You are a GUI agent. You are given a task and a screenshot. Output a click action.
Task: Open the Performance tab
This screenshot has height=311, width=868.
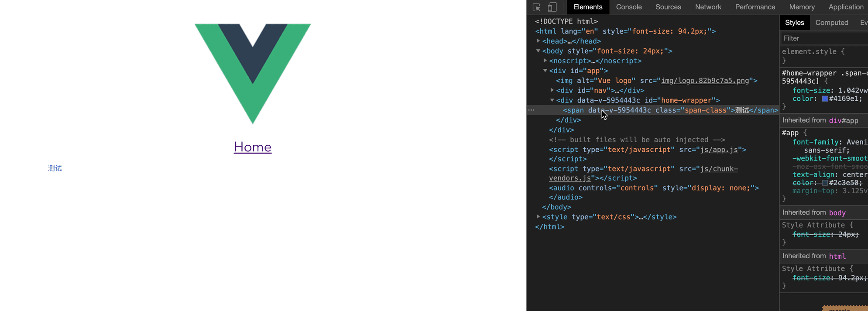[x=755, y=7]
